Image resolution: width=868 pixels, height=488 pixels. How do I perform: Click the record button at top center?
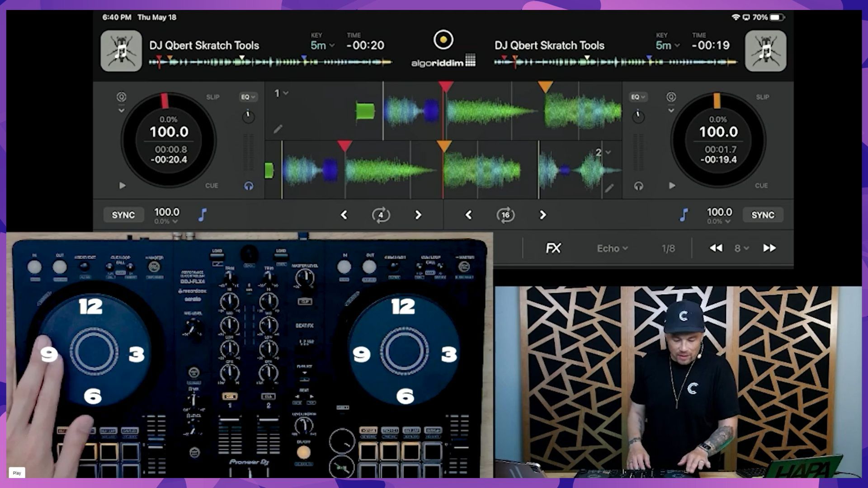(x=443, y=40)
